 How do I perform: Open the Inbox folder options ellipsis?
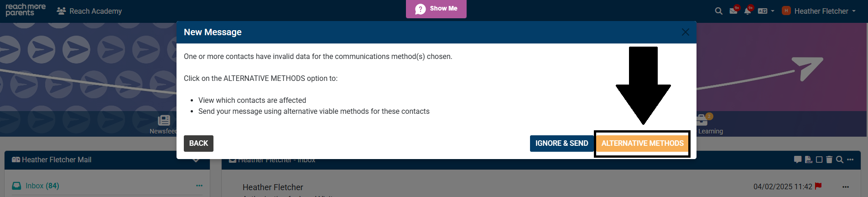pos(199,186)
